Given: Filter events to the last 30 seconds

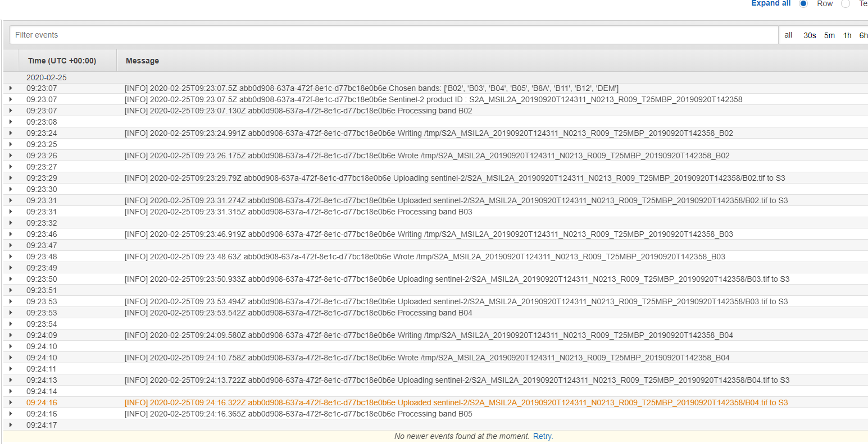Looking at the screenshot, I should [809, 35].
